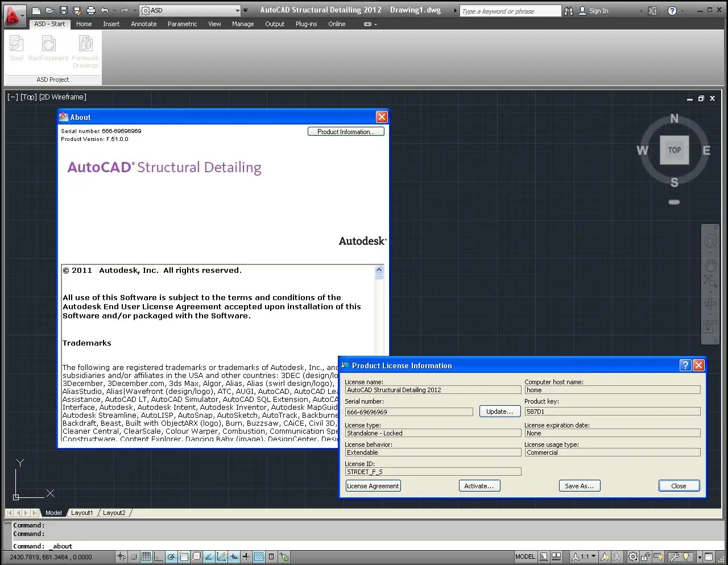Switch to the Layout1 tab
Screen dimensions: 728x565
[82, 513]
